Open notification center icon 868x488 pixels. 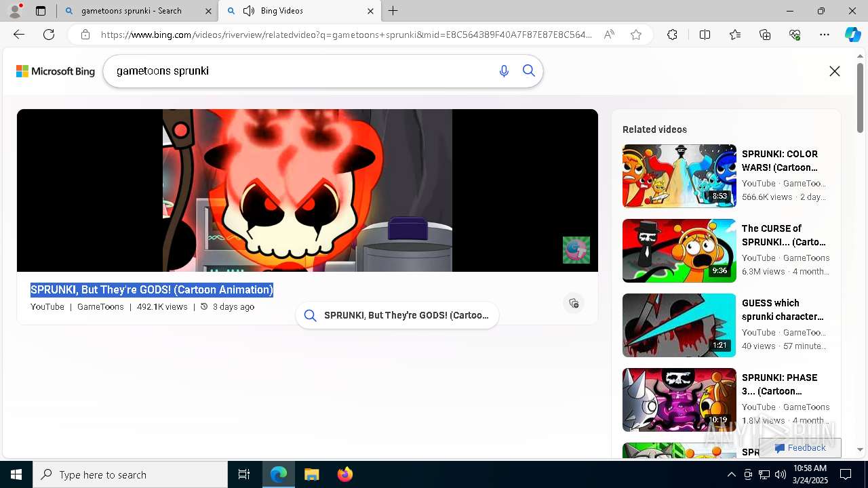[x=846, y=474]
